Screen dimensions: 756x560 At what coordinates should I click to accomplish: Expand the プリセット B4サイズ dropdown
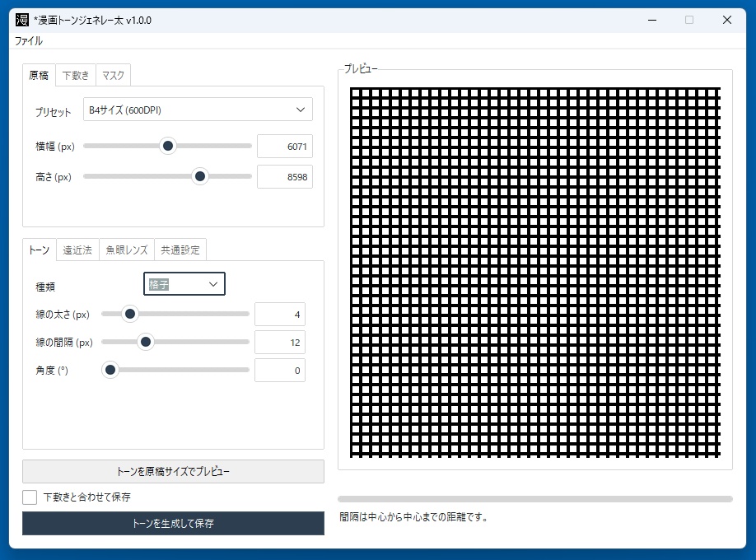[x=198, y=110]
